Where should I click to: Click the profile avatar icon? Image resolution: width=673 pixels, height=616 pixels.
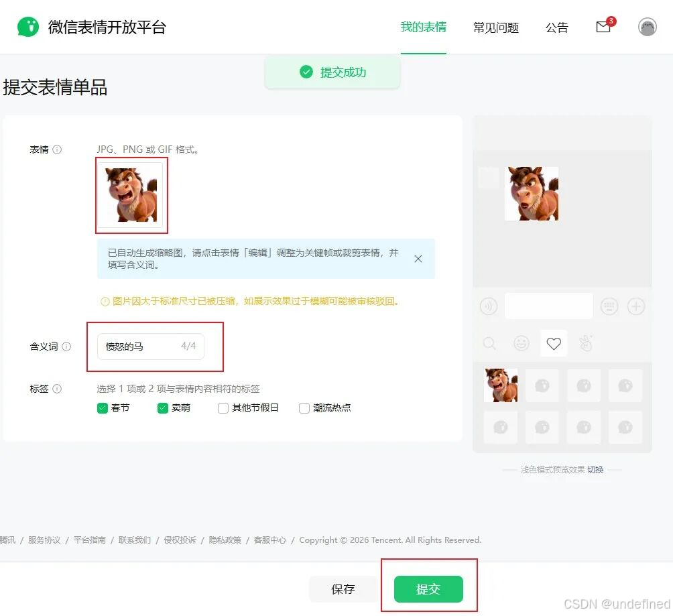pyautogui.click(x=646, y=27)
